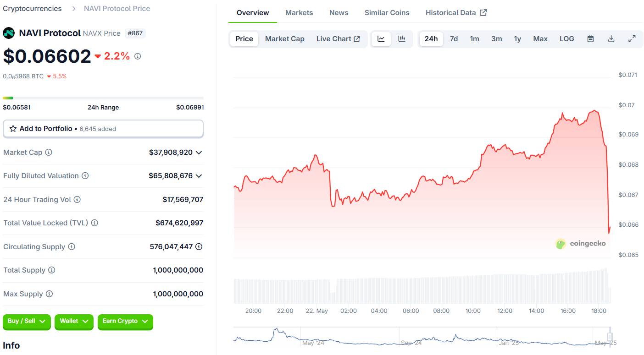This screenshot has width=644, height=355.
Task: Expand chart to fullscreen
Action: [632, 39]
